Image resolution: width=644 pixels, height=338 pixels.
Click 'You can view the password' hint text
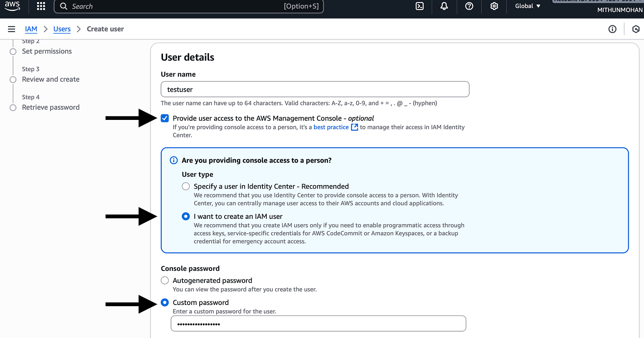(245, 289)
